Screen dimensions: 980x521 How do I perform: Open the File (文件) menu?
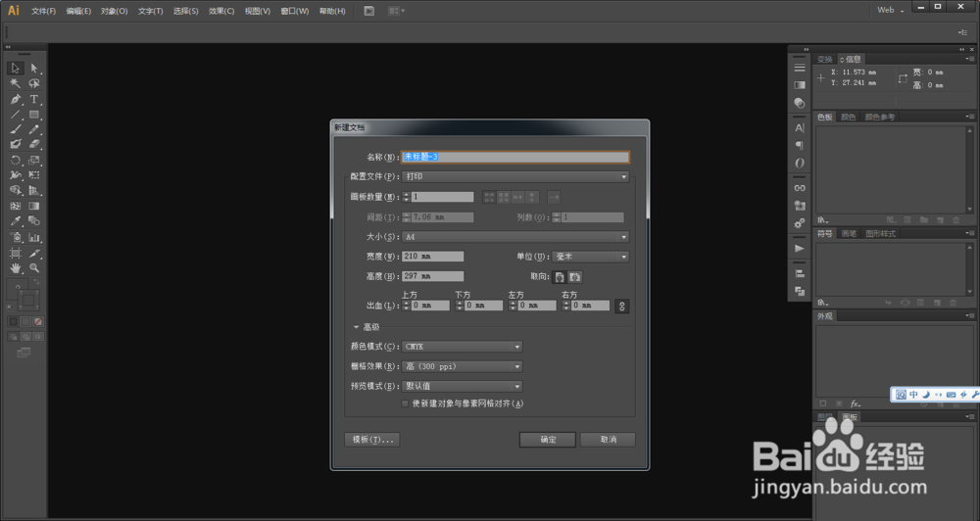click(x=43, y=11)
